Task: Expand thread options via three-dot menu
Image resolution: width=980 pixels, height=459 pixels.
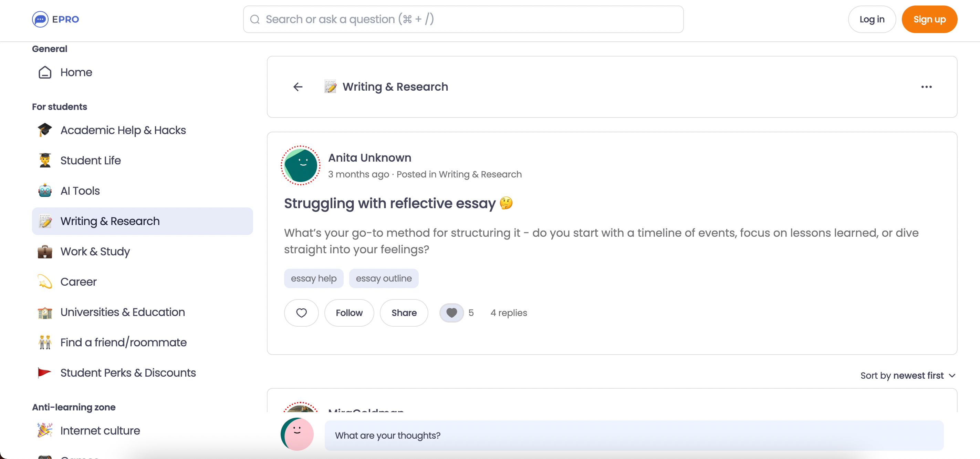Action: click(x=927, y=87)
